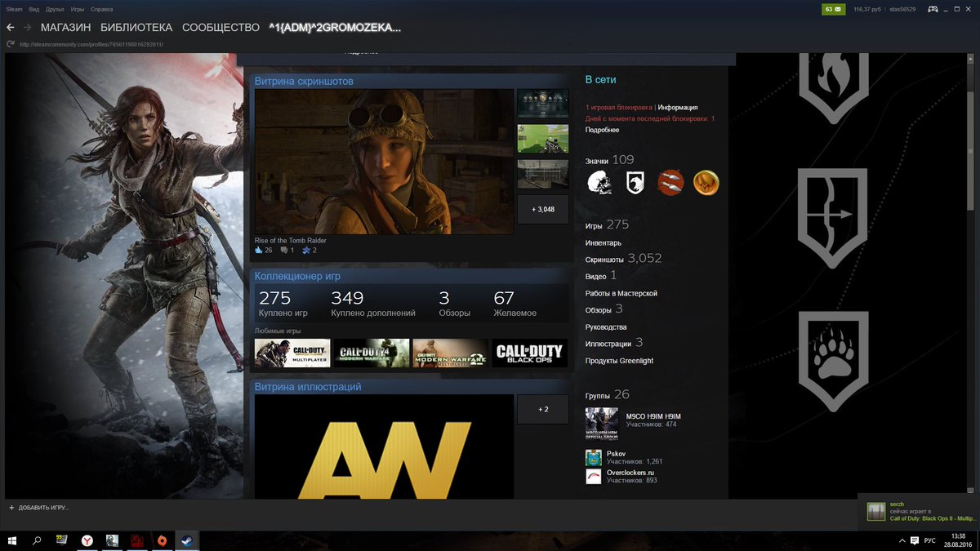Open the large Rise of the Tomb Raider screenshot
980x551 pixels.
click(x=384, y=162)
